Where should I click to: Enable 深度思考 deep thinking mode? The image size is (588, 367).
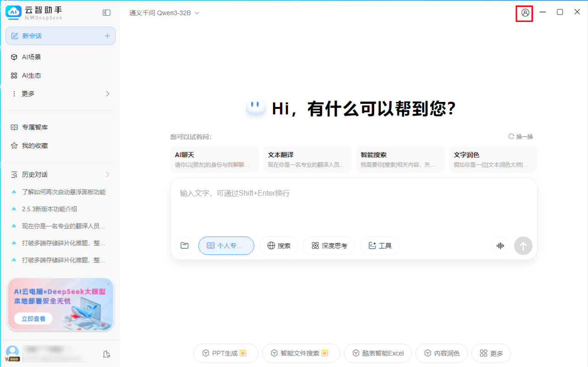329,246
